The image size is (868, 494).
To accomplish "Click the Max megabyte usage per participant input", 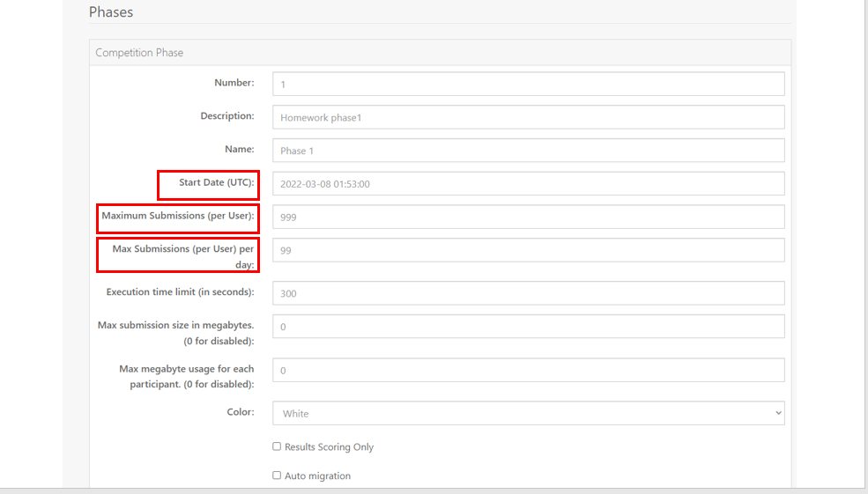I will 529,370.
